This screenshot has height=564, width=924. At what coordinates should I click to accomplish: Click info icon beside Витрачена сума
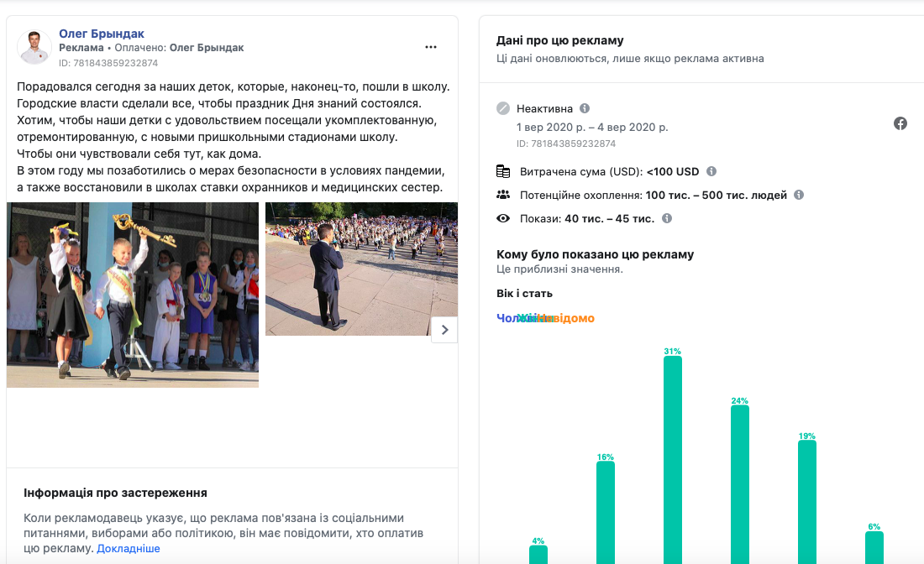(x=711, y=171)
